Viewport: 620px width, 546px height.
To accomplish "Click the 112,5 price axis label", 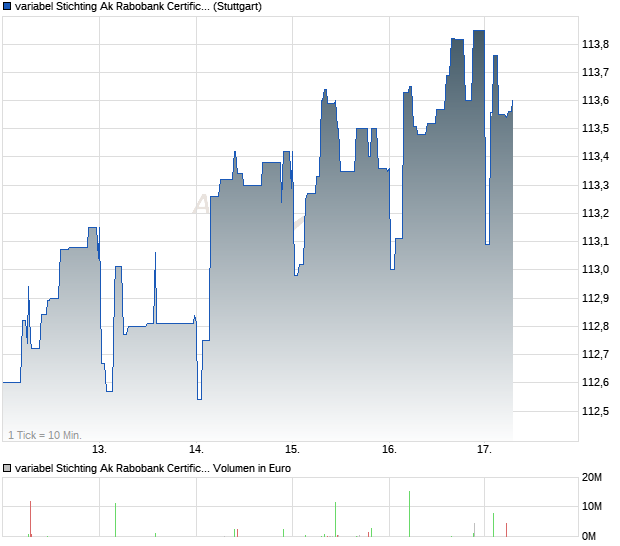I will 595,410.
